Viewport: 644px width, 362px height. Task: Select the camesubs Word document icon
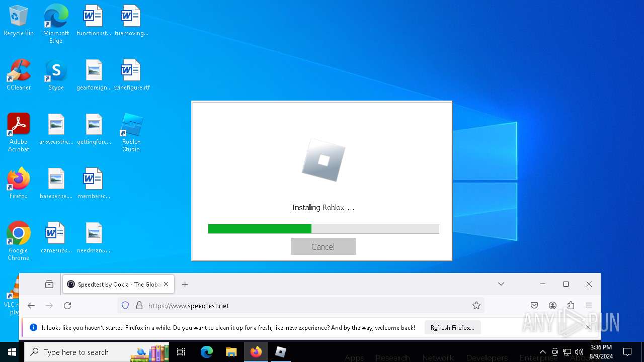(56, 238)
